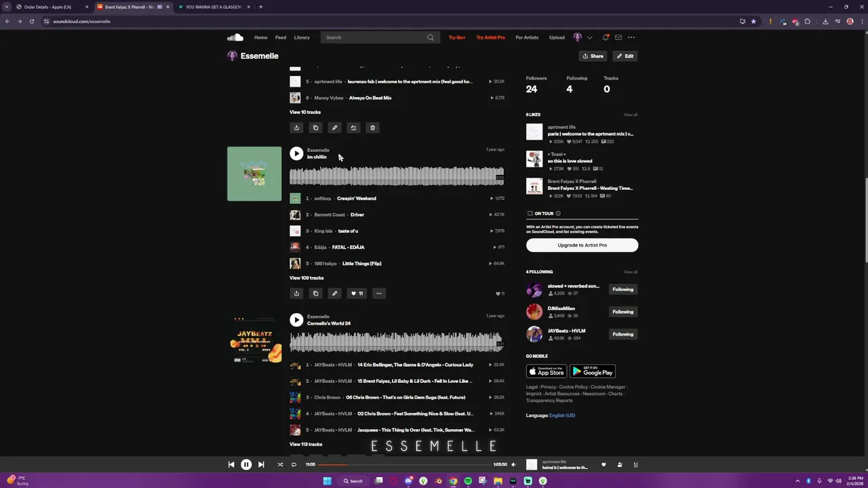Follow the artist from the player bar
Image resolution: width=868 pixels, height=488 pixels.
pos(620,464)
